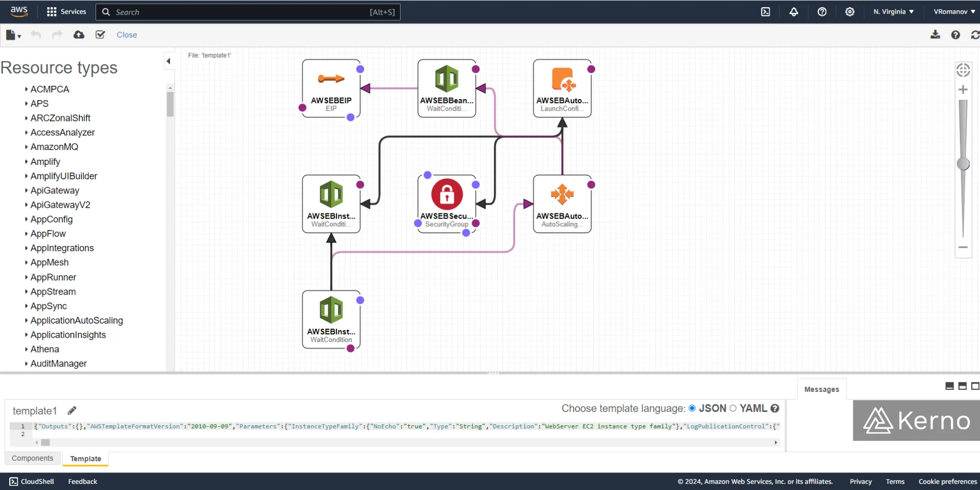Click the pencil icon to rename template1
This screenshot has height=490, width=980.
click(x=72, y=410)
